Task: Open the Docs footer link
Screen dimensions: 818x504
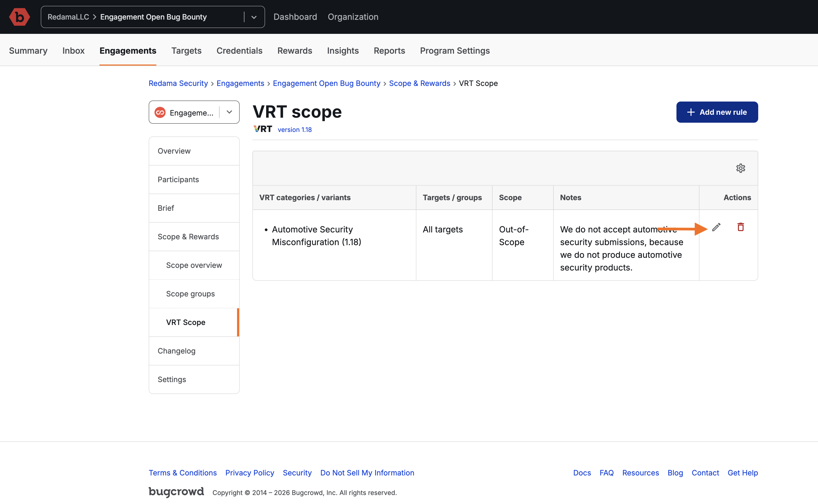Action: [582, 473]
